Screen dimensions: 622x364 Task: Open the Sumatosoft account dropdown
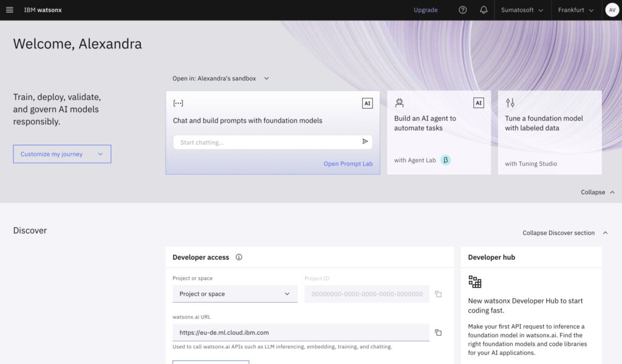tap(522, 10)
